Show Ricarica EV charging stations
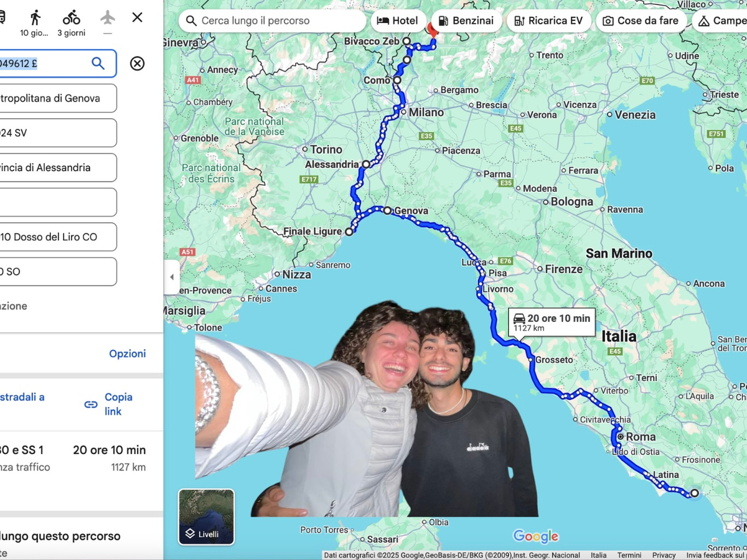 [x=548, y=21]
